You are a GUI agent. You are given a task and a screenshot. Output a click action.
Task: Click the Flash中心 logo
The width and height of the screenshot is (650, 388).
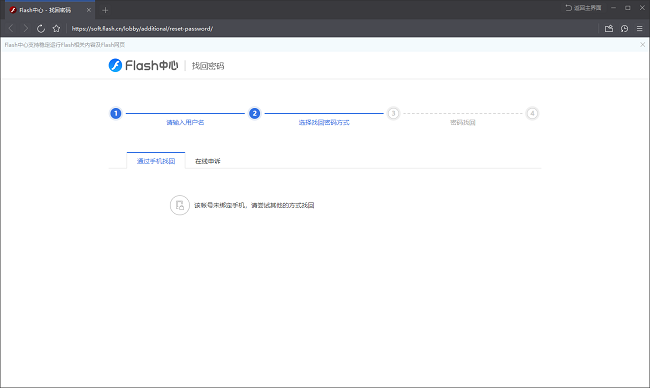point(143,65)
